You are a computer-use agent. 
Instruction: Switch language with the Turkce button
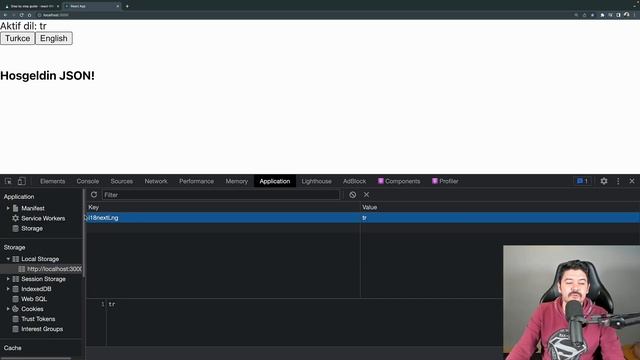tap(18, 38)
